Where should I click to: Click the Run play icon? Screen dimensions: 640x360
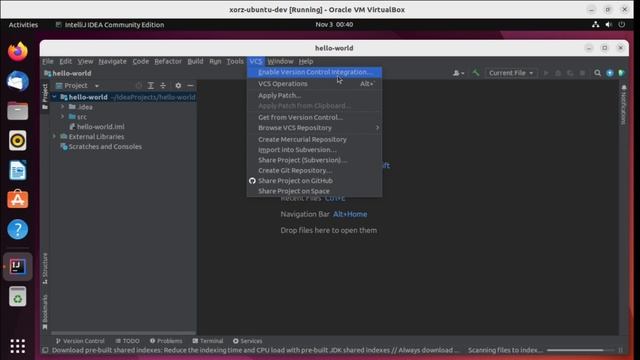(x=546, y=73)
